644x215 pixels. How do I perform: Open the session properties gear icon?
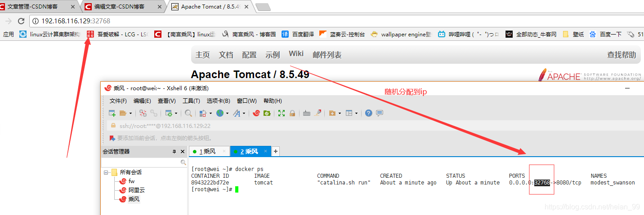[x=169, y=113]
